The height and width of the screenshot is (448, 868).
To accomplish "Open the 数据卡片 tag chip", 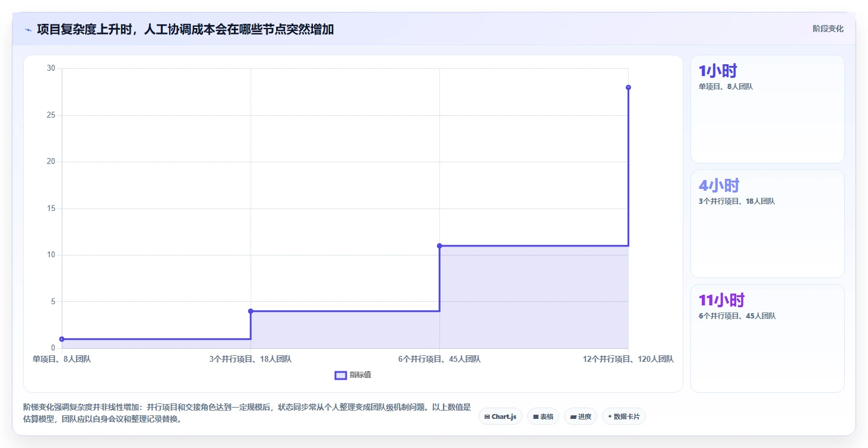I will click(x=624, y=417).
